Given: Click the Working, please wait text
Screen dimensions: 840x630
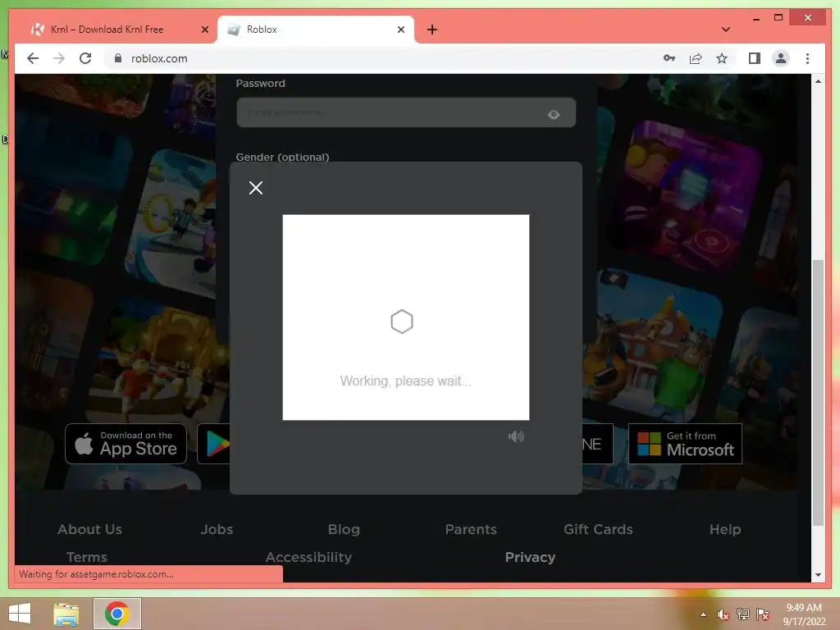Looking at the screenshot, I should pyautogui.click(x=405, y=381).
